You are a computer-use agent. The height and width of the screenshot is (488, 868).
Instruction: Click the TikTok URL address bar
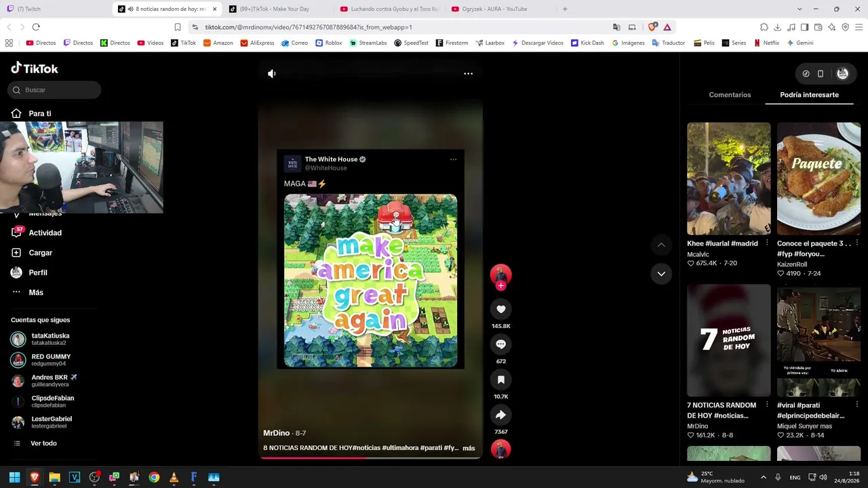[400, 27]
